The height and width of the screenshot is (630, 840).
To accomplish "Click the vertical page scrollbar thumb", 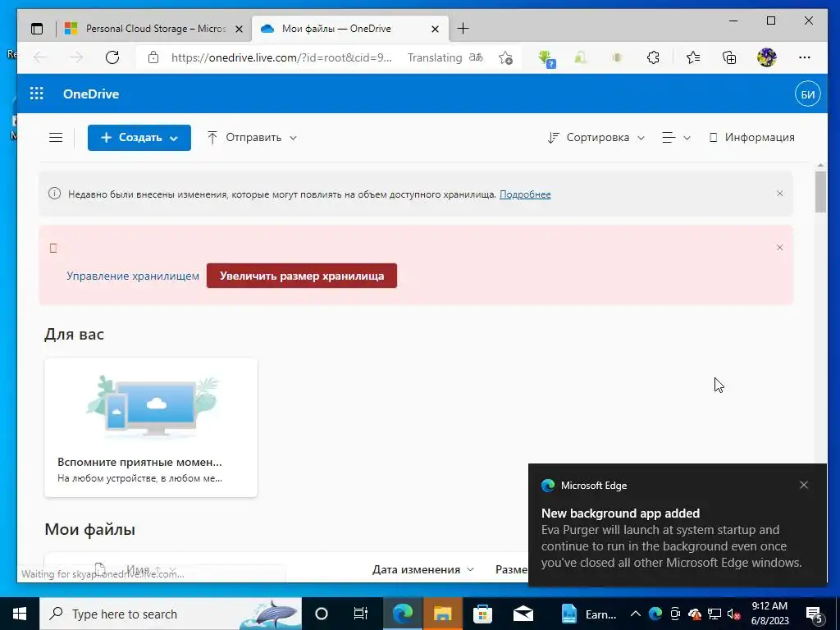I will (820, 192).
